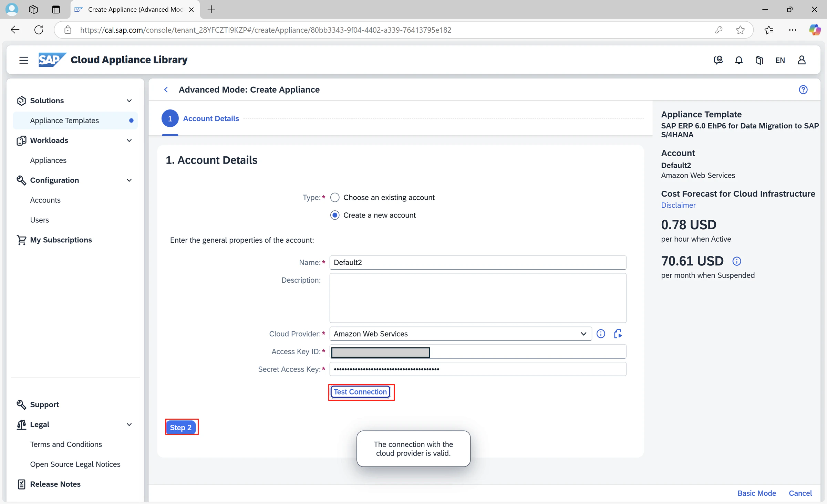Open a new browser tab
Screen dimensions: 827x504
click(211, 9)
